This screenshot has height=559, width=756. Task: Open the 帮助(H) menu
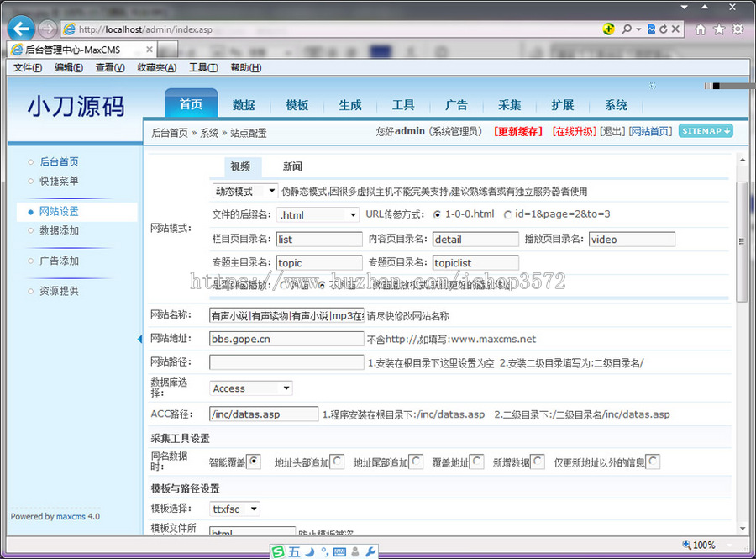point(246,67)
